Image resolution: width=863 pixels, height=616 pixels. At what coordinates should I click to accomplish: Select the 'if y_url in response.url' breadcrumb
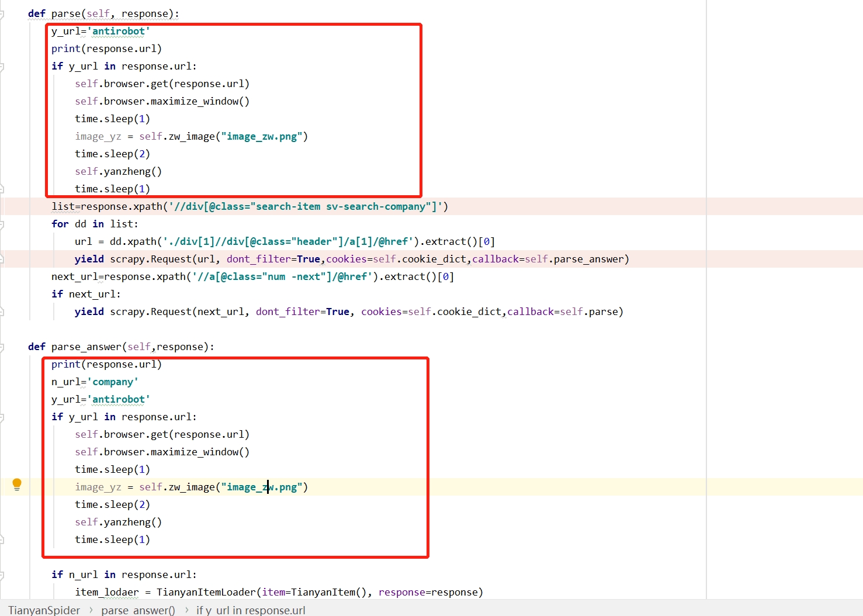[251, 610]
